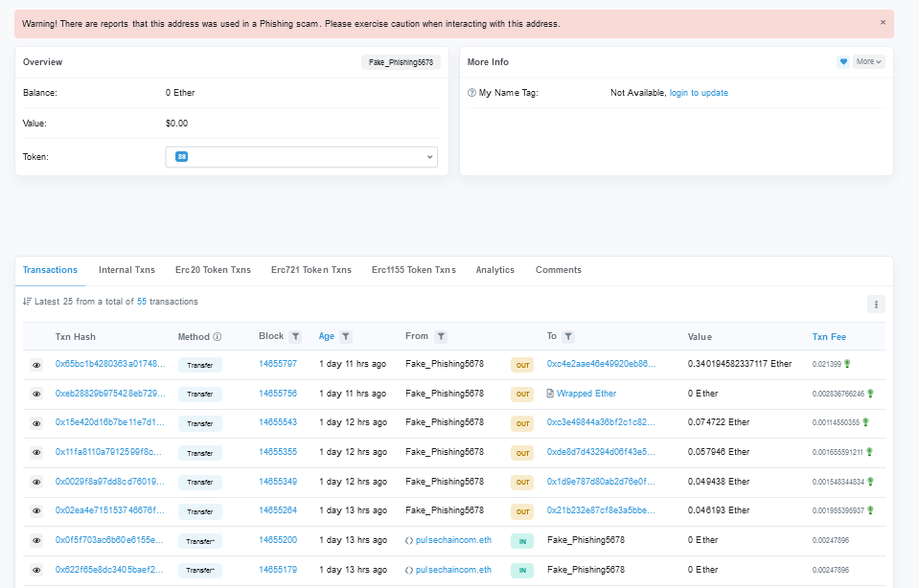Toggle eye preview for txn 0x65bc1b4280363a01748

click(x=36, y=365)
